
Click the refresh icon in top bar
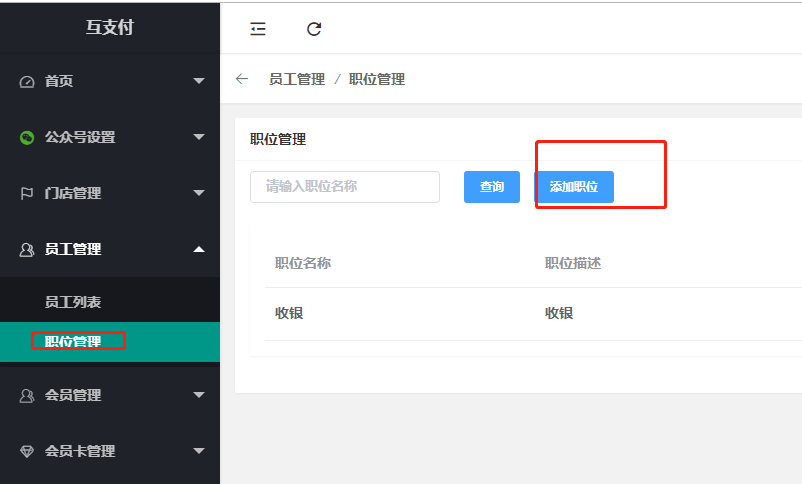[x=314, y=29]
